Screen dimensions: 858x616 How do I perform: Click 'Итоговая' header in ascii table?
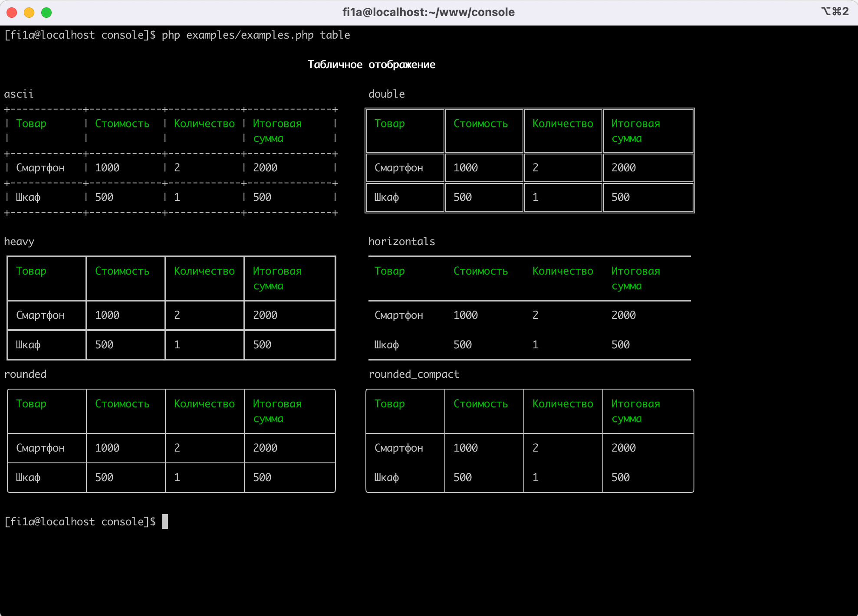(x=277, y=124)
